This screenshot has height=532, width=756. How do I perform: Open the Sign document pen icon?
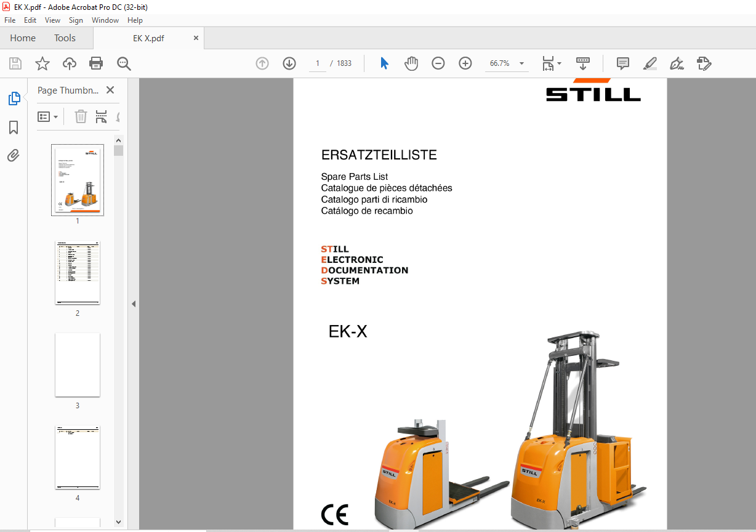[x=677, y=63]
